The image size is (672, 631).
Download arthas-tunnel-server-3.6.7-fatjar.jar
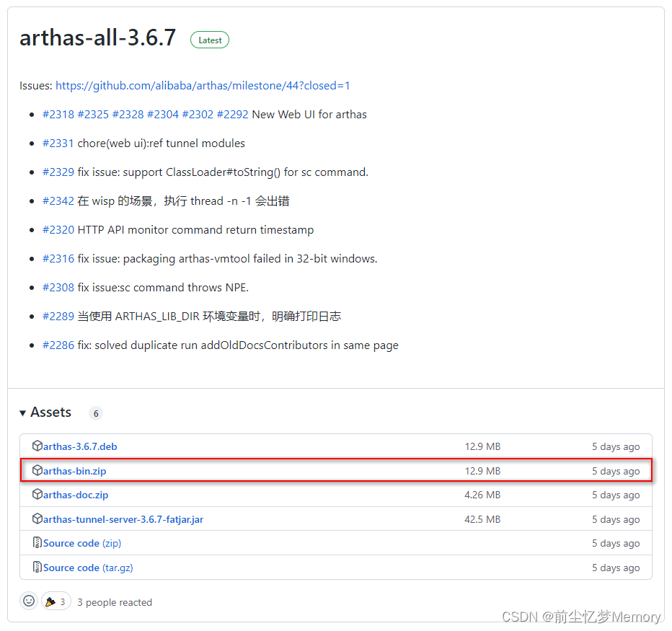tap(123, 519)
